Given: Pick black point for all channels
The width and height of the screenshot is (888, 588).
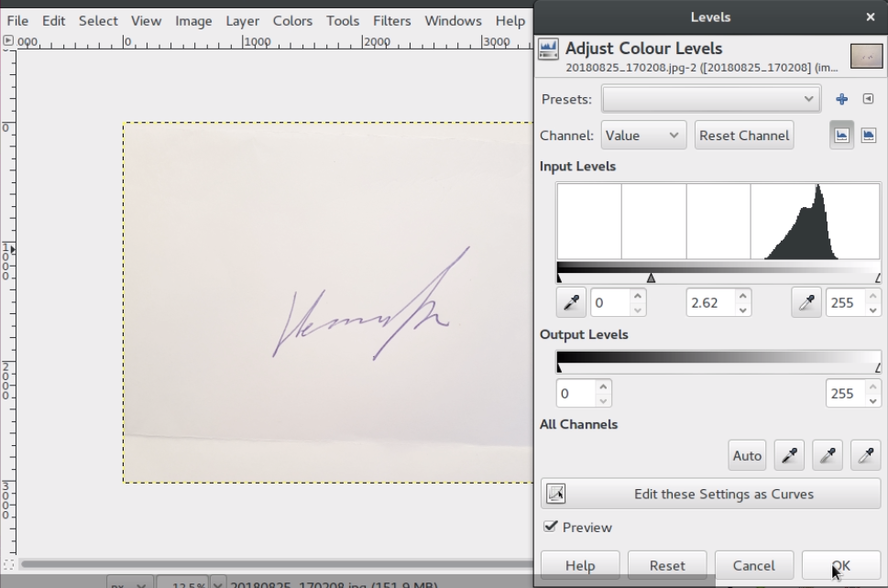Looking at the screenshot, I should [789, 455].
